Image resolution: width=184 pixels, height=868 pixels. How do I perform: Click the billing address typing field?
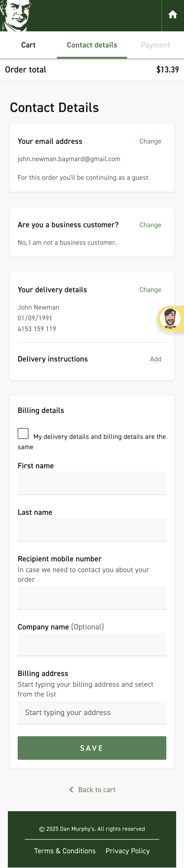click(x=92, y=712)
